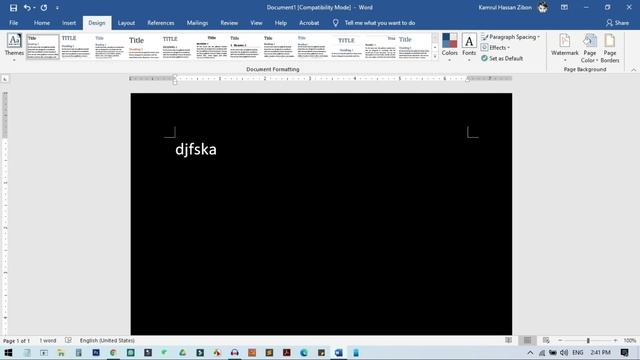Open the Windows Start menu

(8, 353)
